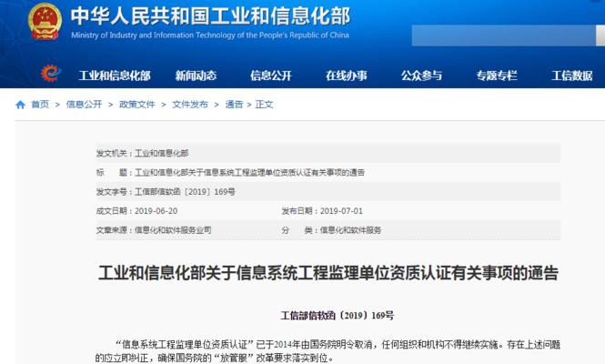The width and height of the screenshot is (605, 364).
Task: Go to 信息公开 breadcrumb link
Action: [x=84, y=105]
